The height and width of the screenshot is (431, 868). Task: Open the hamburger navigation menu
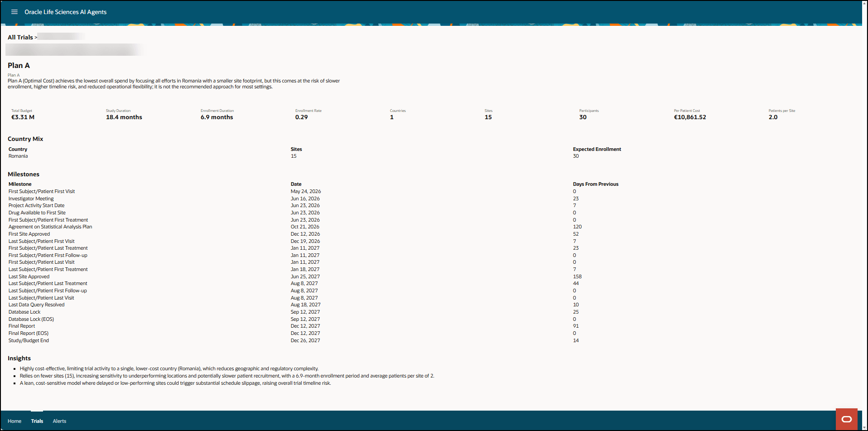click(x=14, y=12)
